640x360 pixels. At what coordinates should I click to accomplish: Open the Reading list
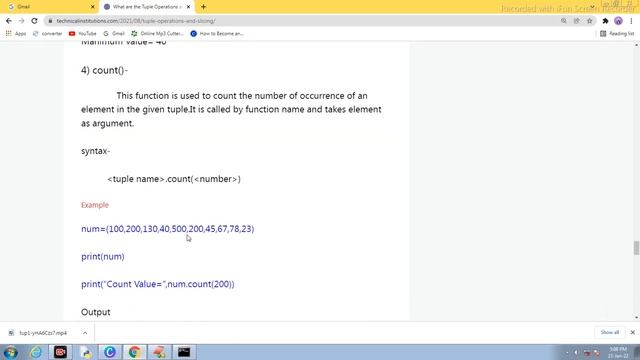pyautogui.click(x=617, y=33)
